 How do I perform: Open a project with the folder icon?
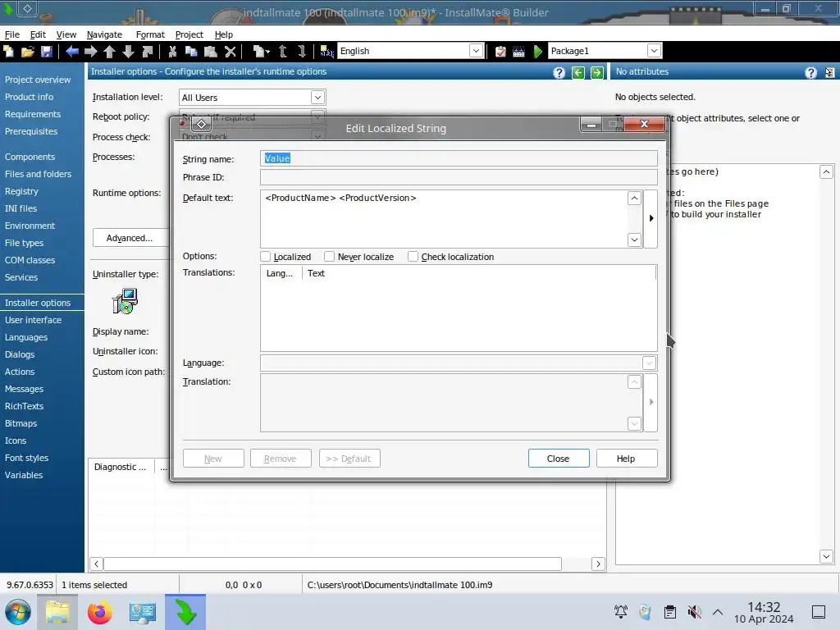[27, 52]
